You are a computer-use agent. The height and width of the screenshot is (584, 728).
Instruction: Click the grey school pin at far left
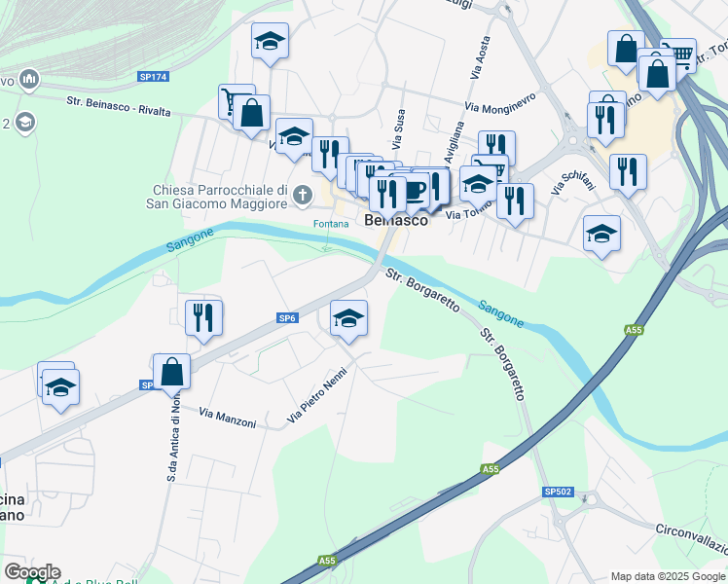(x=24, y=124)
